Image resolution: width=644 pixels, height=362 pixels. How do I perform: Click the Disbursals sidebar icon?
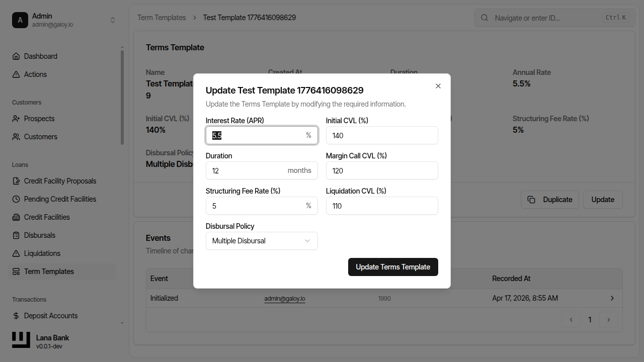click(x=16, y=235)
